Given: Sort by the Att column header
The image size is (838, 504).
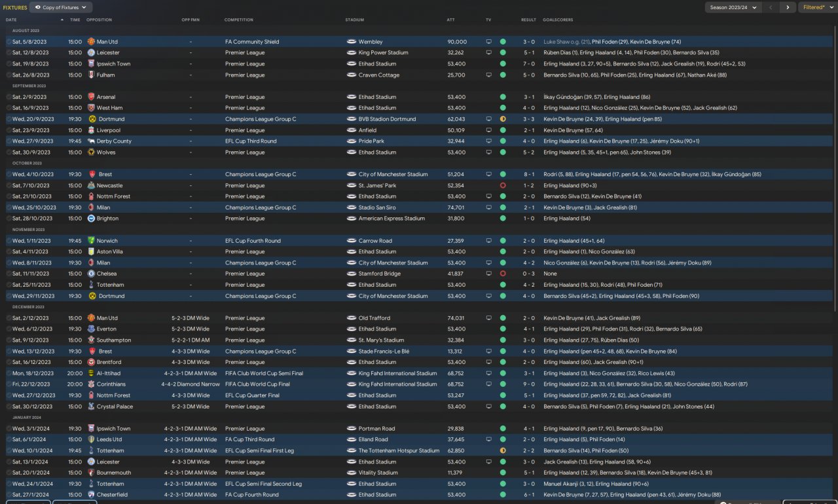Looking at the screenshot, I should coord(450,20).
